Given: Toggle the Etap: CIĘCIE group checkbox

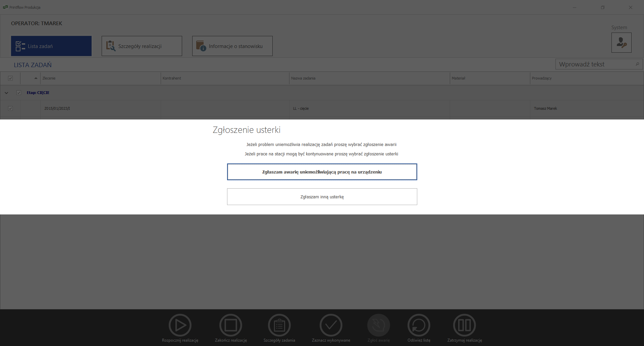Looking at the screenshot, I should pyautogui.click(x=19, y=93).
